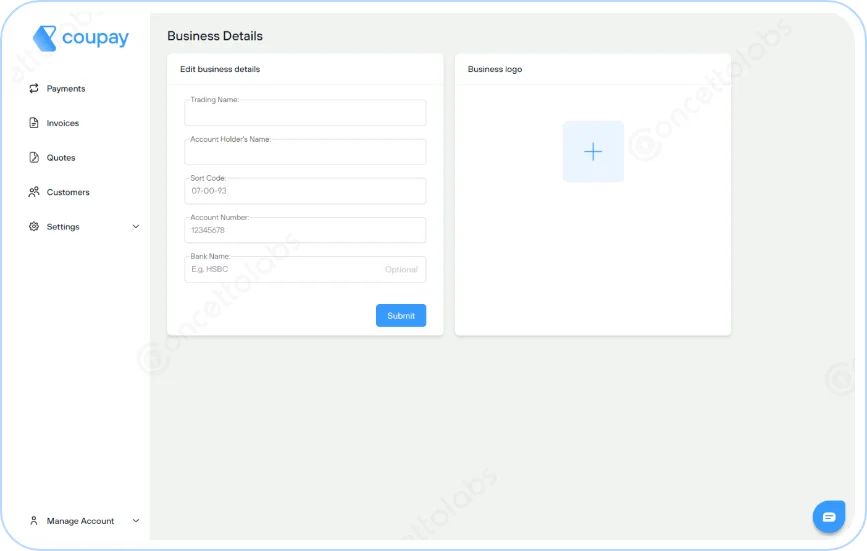Click the Customers people icon
867x551 pixels.
pyautogui.click(x=34, y=192)
